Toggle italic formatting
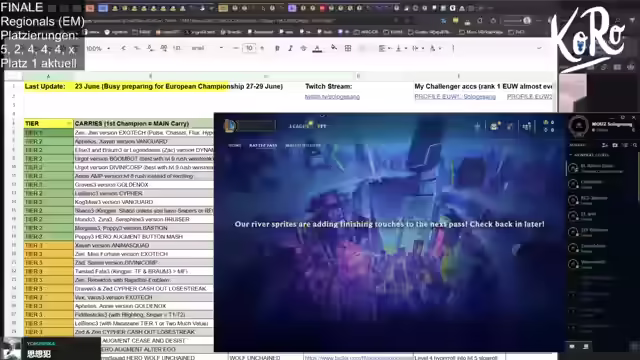Screen dimensions: 640x360 point(290,48)
